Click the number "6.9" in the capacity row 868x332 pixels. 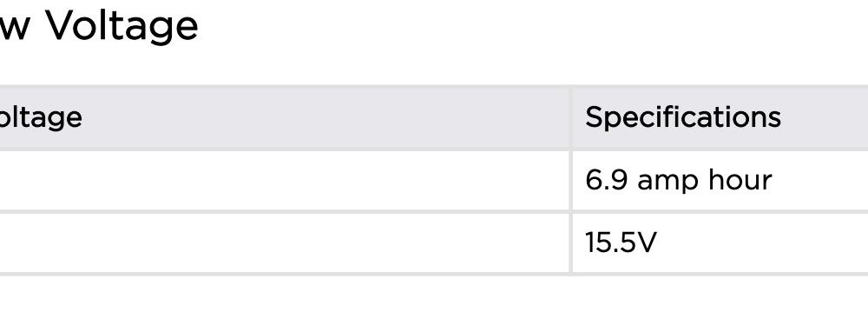point(606,181)
